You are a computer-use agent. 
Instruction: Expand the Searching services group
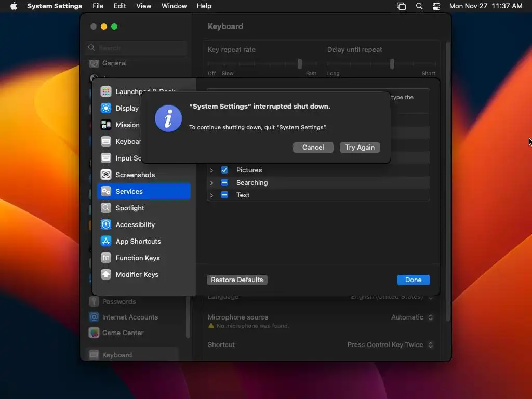[x=212, y=182]
